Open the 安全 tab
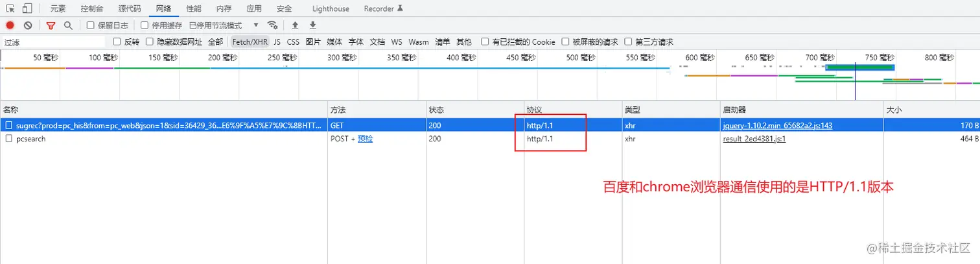Viewport: 980px width, 264px height. [284, 9]
